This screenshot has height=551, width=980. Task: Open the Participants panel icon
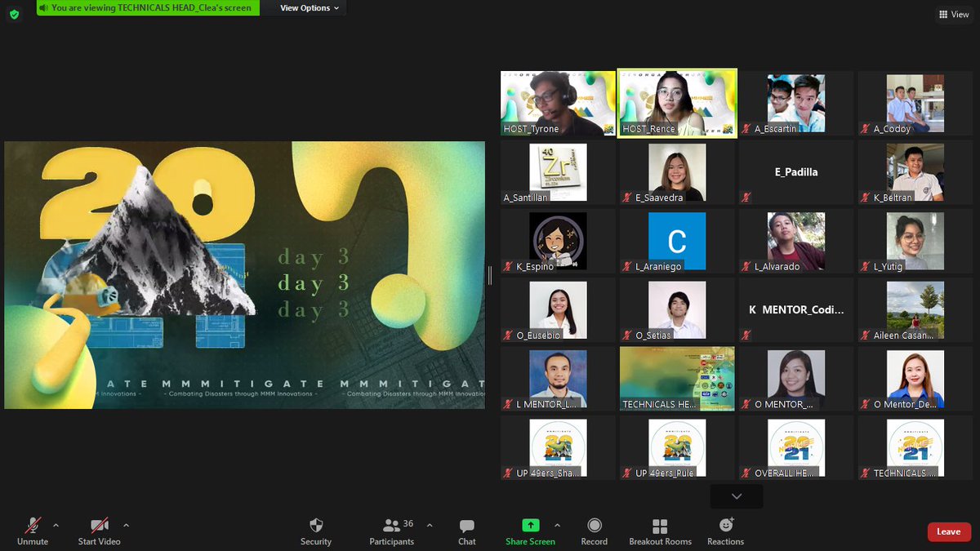(392, 525)
